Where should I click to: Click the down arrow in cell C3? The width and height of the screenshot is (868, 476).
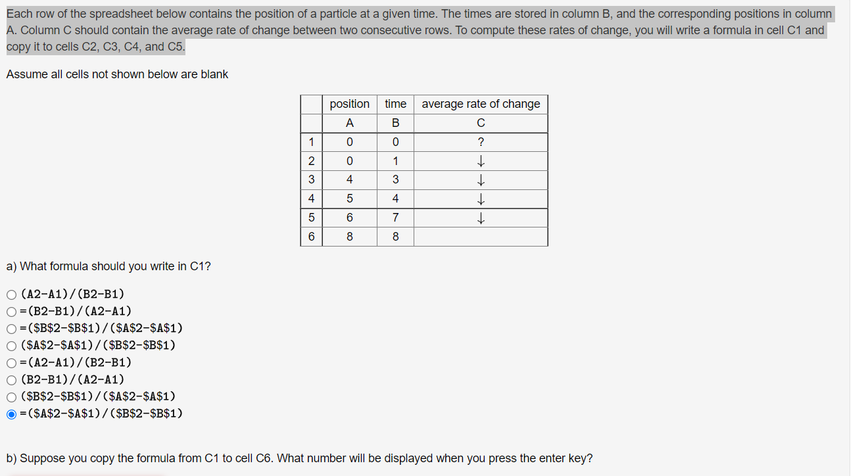tap(481, 179)
